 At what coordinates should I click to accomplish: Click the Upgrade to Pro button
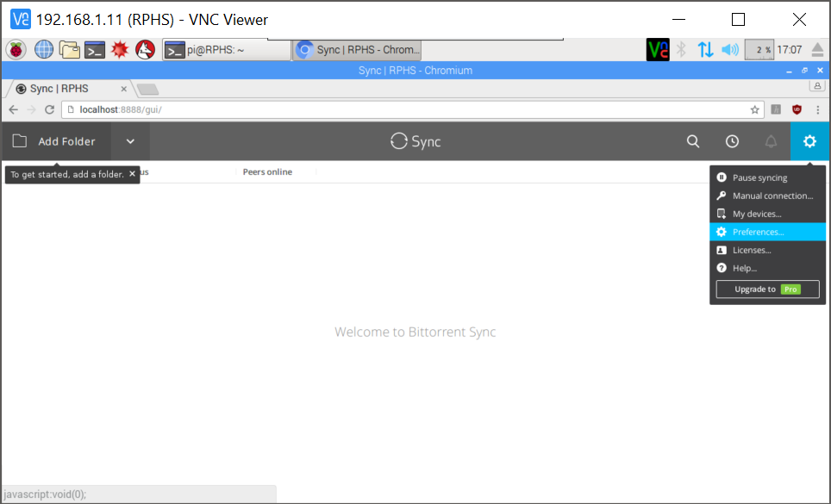(x=767, y=289)
